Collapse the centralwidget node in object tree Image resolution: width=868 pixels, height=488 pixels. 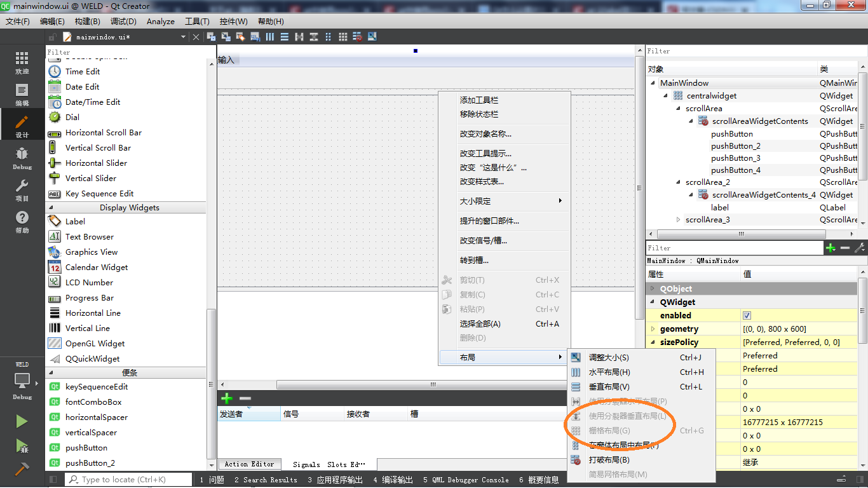click(x=666, y=96)
